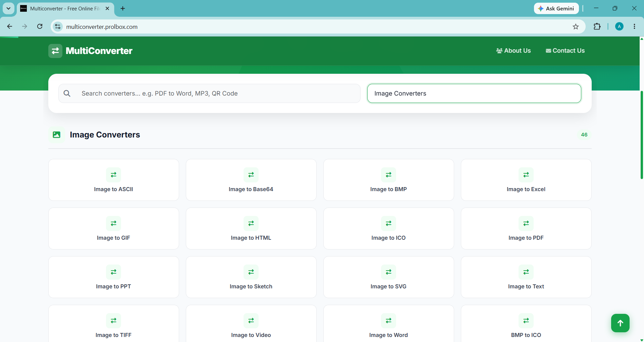
Task: Click the MultiConverter logo icon
Action: 55,51
